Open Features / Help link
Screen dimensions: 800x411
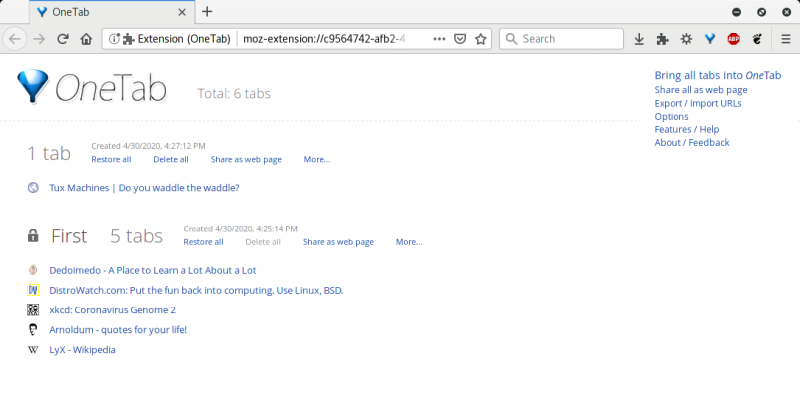tap(687, 130)
